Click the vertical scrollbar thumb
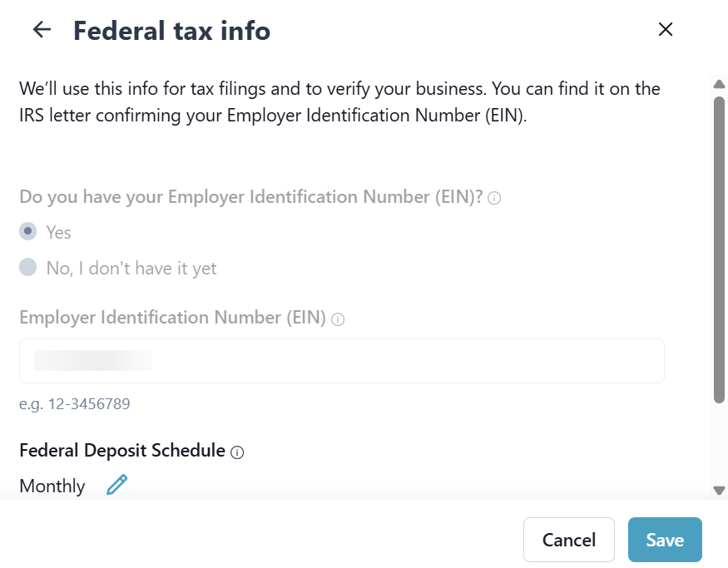This screenshot has height=568, width=728. point(719,249)
